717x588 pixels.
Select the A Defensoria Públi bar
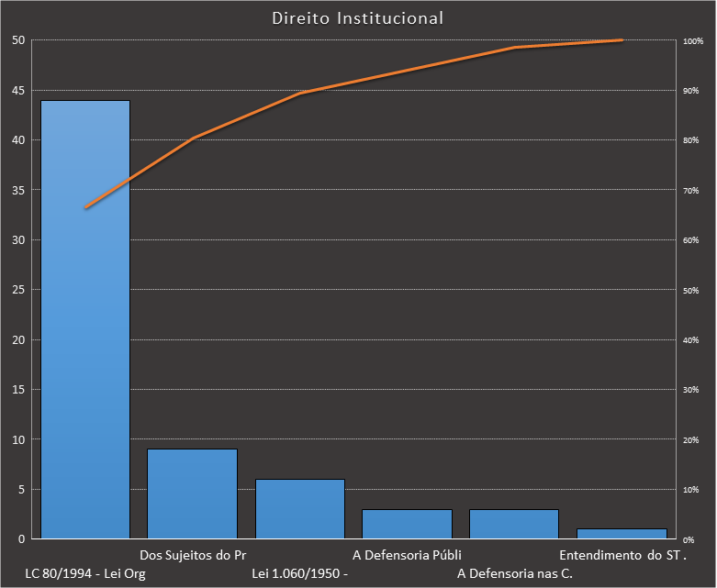coord(407,524)
